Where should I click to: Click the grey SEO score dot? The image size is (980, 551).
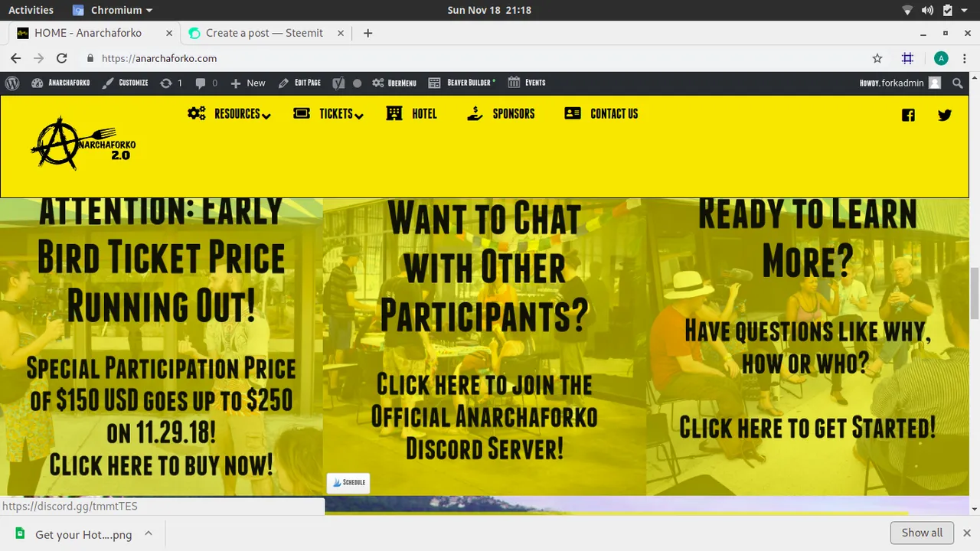click(357, 83)
